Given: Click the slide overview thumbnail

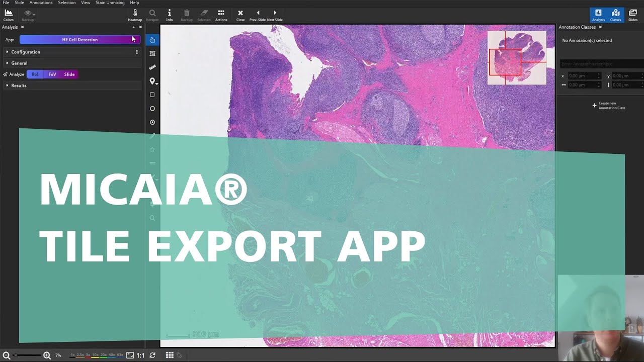Looking at the screenshot, I should coord(517,57).
